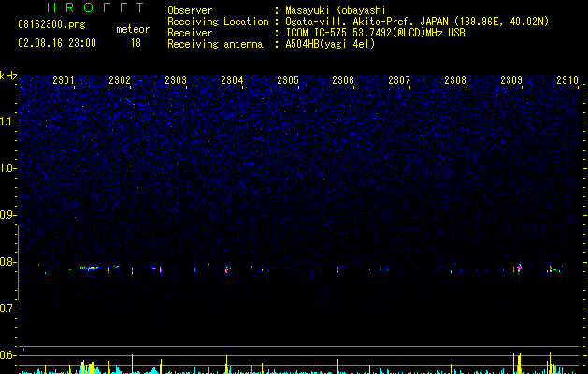Image resolution: width=588 pixels, height=374 pixels.
Task: Click the meteor echo at 2304
Action: click(x=227, y=269)
